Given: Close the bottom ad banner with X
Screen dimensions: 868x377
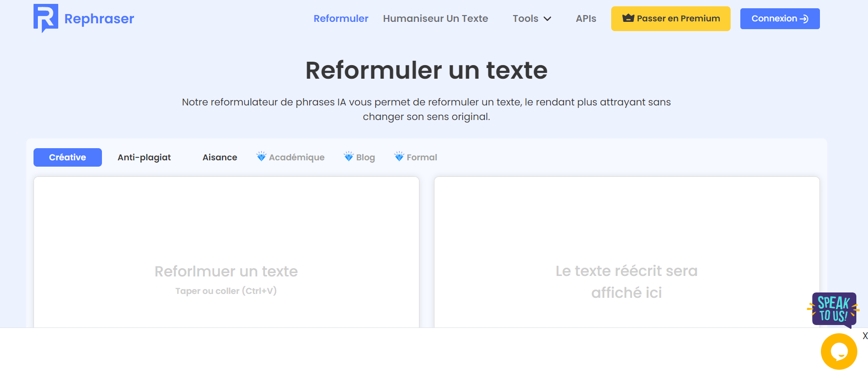Looking at the screenshot, I should click(x=865, y=336).
